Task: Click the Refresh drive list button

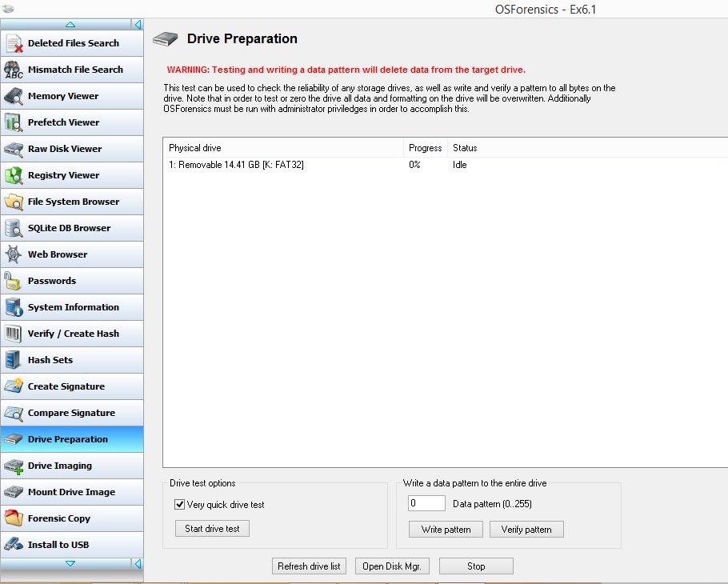Action: pos(309,566)
